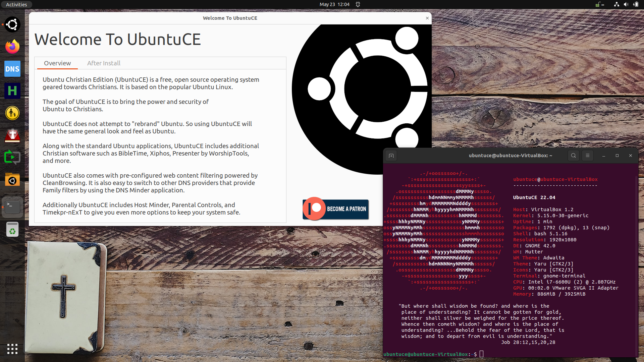The height and width of the screenshot is (362, 644).
Task: Open the Activities overview
Action: pos(16,4)
